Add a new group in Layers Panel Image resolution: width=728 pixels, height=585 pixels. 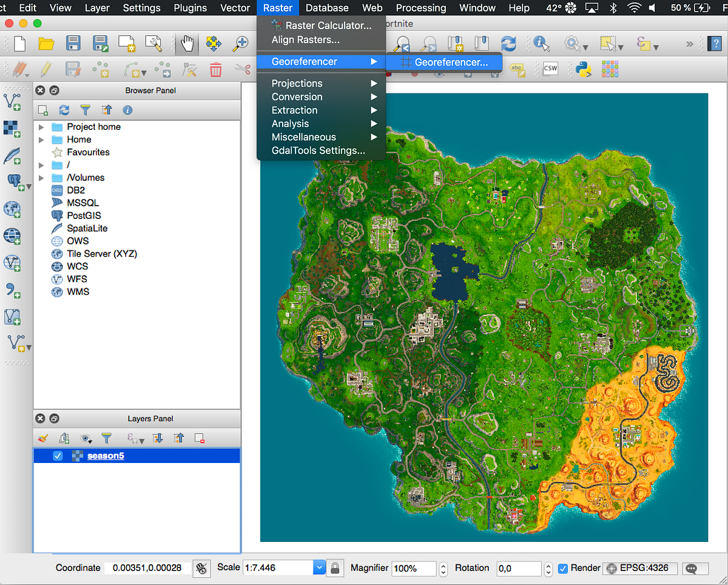(x=64, y=438)
